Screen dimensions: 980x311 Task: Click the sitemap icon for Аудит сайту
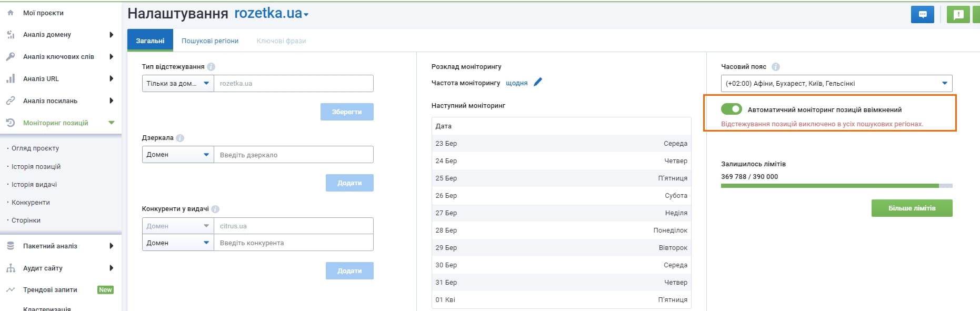pos(11,268)
